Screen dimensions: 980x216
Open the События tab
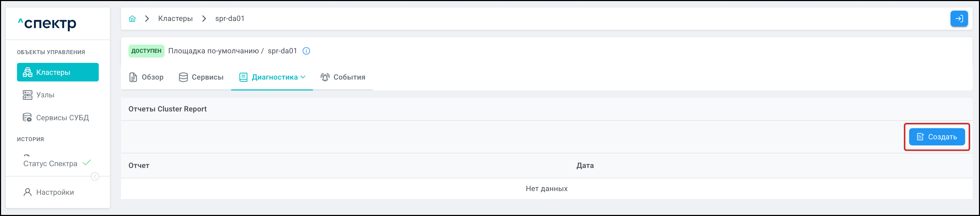click(343, 77)
